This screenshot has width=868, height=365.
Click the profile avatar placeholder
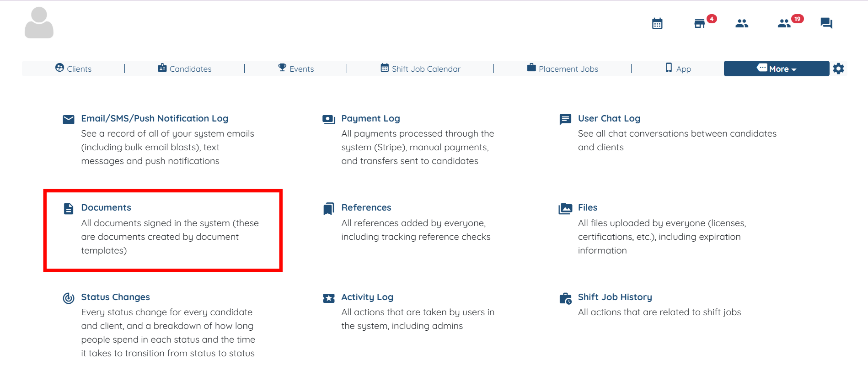click(39, 23)
